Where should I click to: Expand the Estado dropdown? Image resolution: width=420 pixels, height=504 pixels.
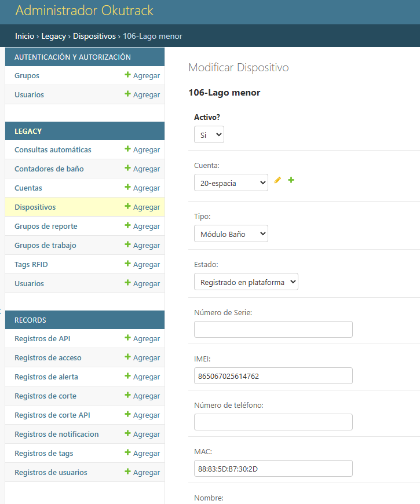point(246,282)
